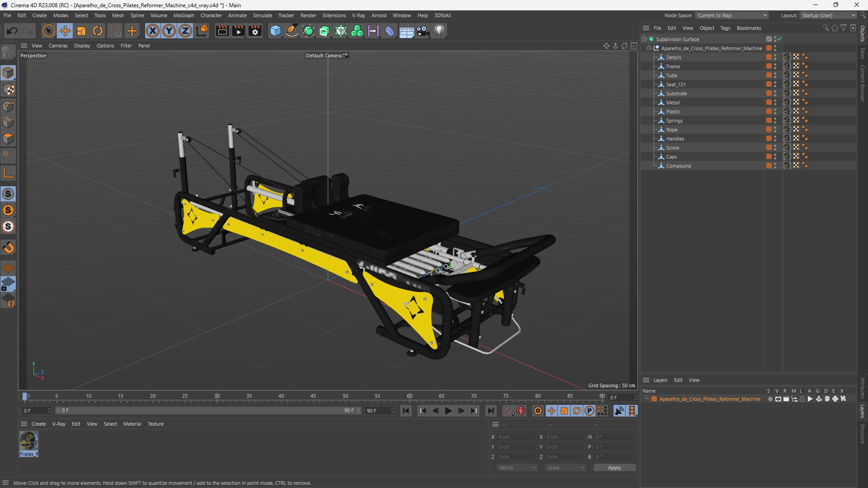Toggle the Subdivision Surface enable checkmark
Viewport: 868px width, 488px height.
[x=780, y=39]
